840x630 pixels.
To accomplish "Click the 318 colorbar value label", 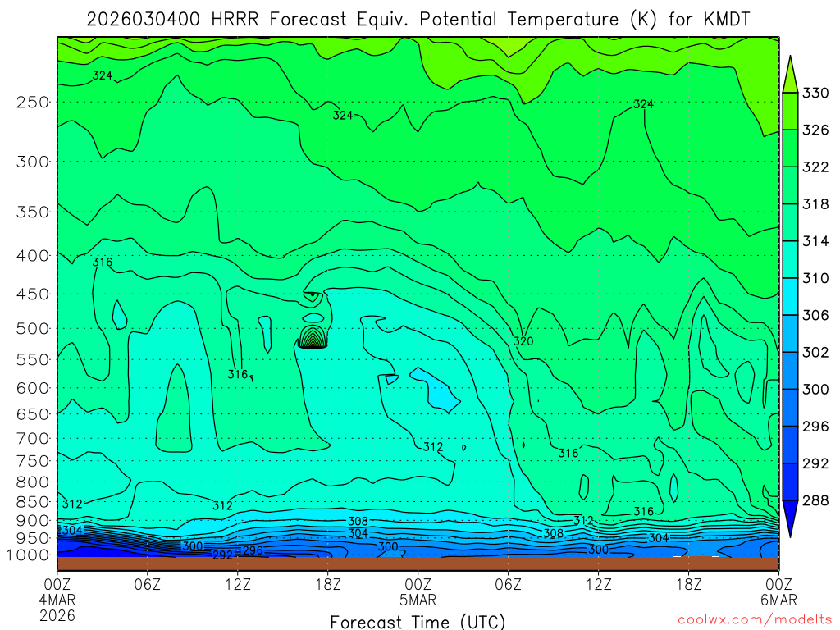I will click(x=815, y=204).
